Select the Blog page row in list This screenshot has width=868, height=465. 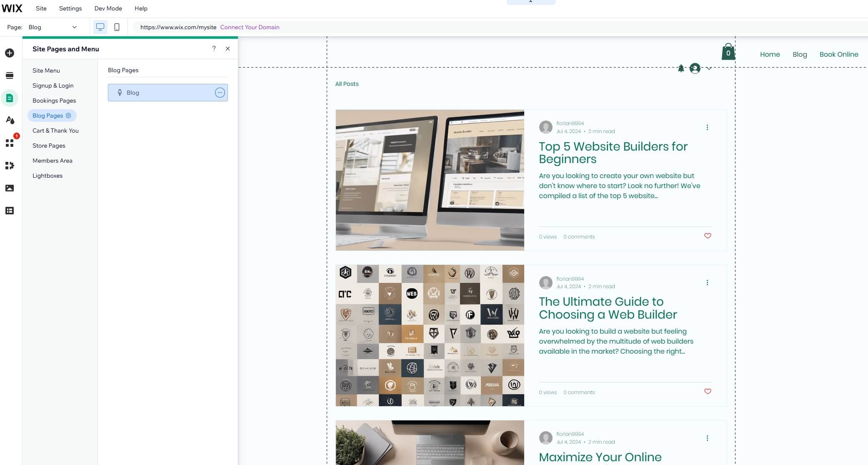pos(168,93)
